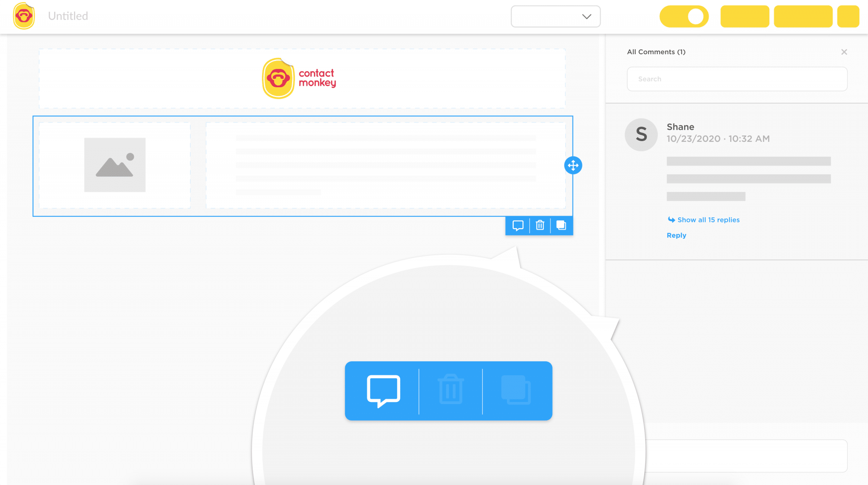
Task: Open the dropdown selector in top bar
Action: 555,16
